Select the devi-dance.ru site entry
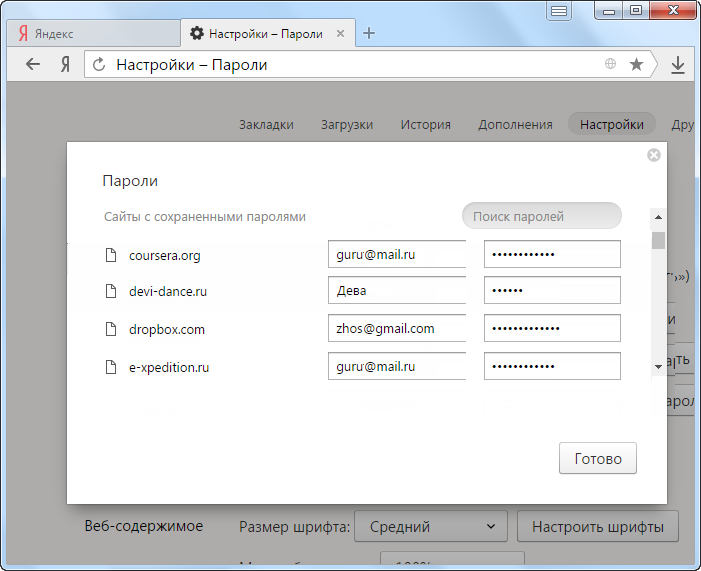The width and height of the screenshot is (701, 571). (168, 292)
